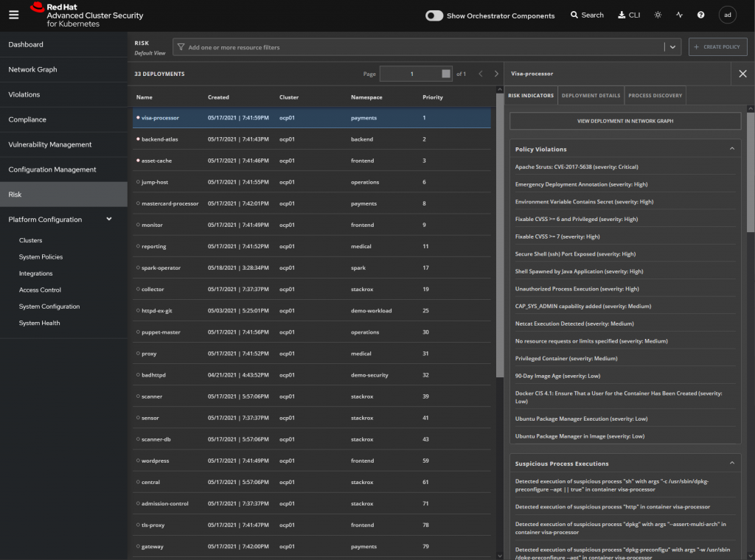Viewport: 755px width, 560px height.
Task: Select the badhttpd deployment row
Action: (x=312, y=375)
